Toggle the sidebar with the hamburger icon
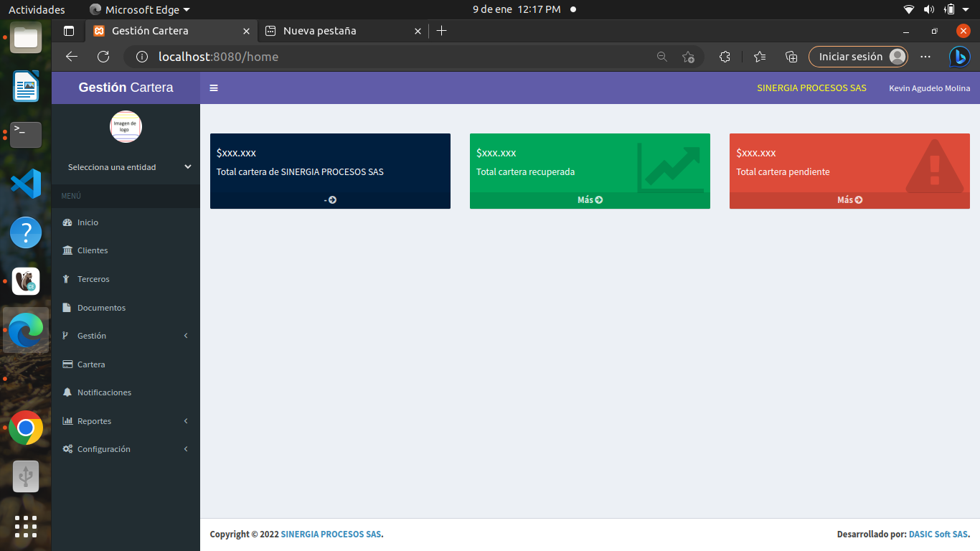Screen dimensions: 980x551 click(214, 88)
